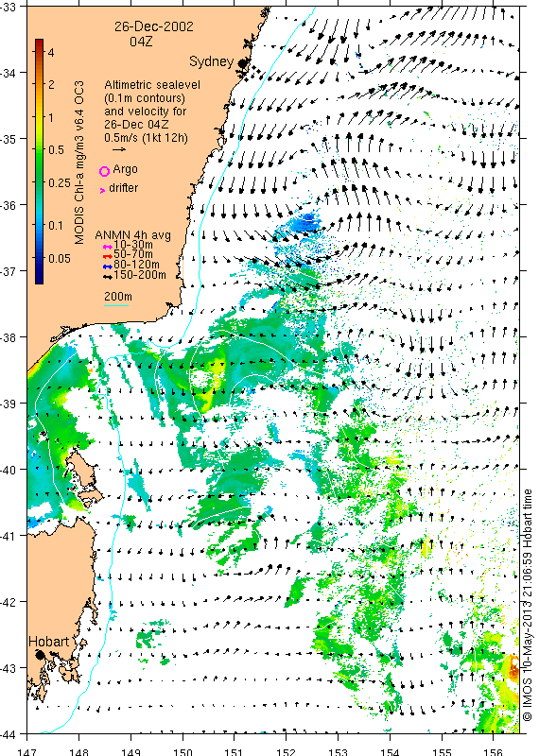Click the '0.5m/s (1kt 12h)' text

click(147, 138)
